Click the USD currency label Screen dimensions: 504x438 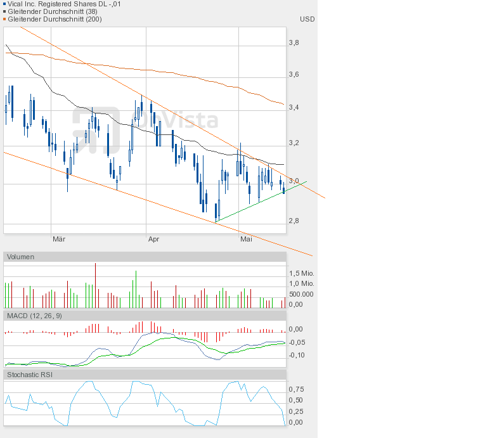(x=307, y=19)
